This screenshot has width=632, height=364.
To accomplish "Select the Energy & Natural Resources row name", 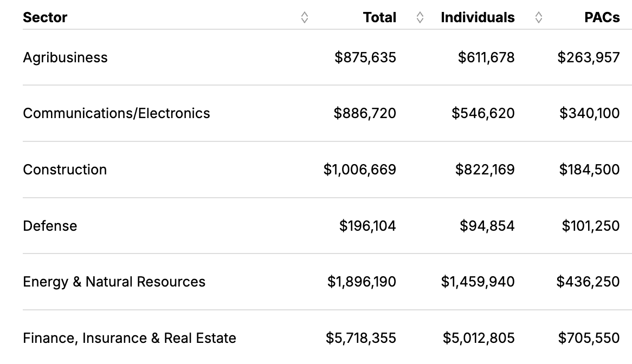I will 114,282.
